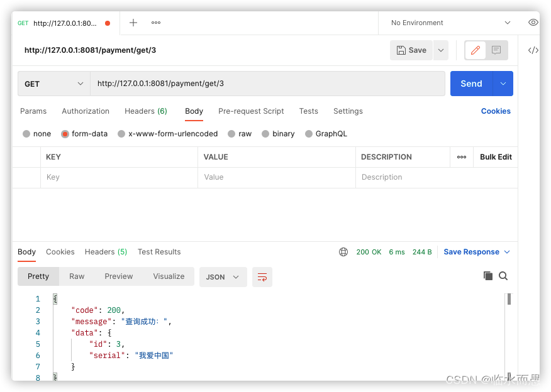
Task: Select x-www-form-urlencoded body type
Action: (167, 134)
